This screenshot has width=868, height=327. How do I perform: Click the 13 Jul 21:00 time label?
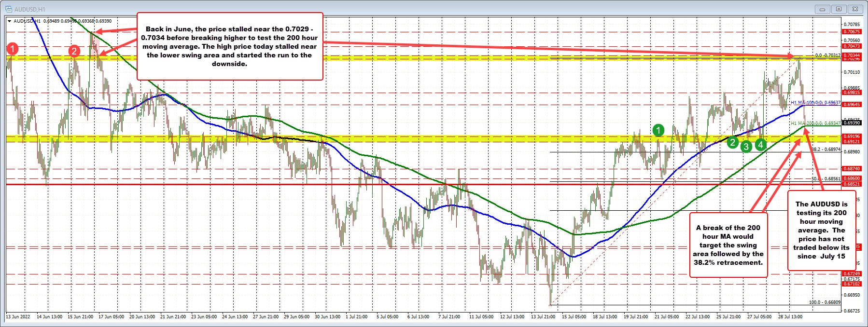544,317
